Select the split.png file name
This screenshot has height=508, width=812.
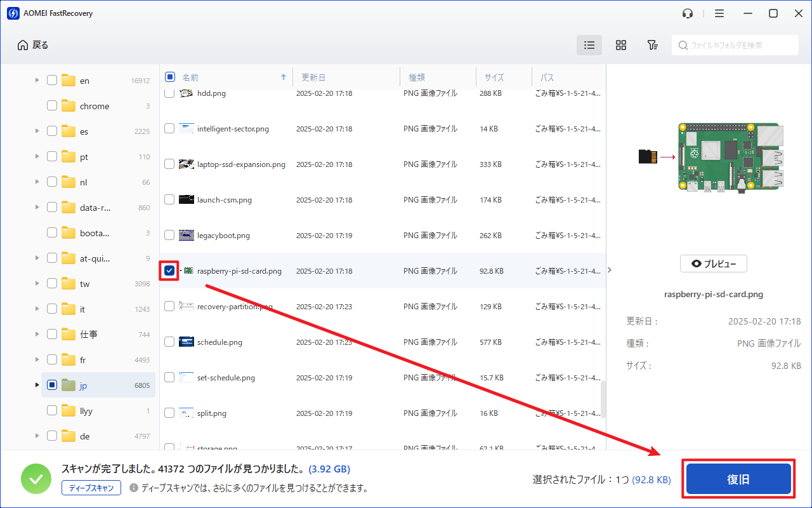pyautogui.click(x=212, y=413)
